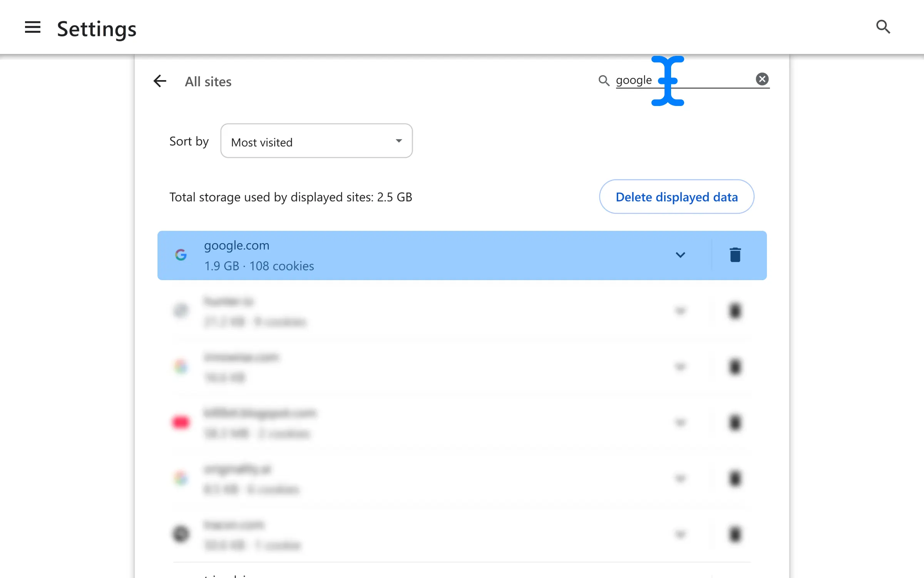Click the 1.9 GB · 108 cookies text
Screen dimensions: 924x578
pyautogui.click(x=259, y=266)
